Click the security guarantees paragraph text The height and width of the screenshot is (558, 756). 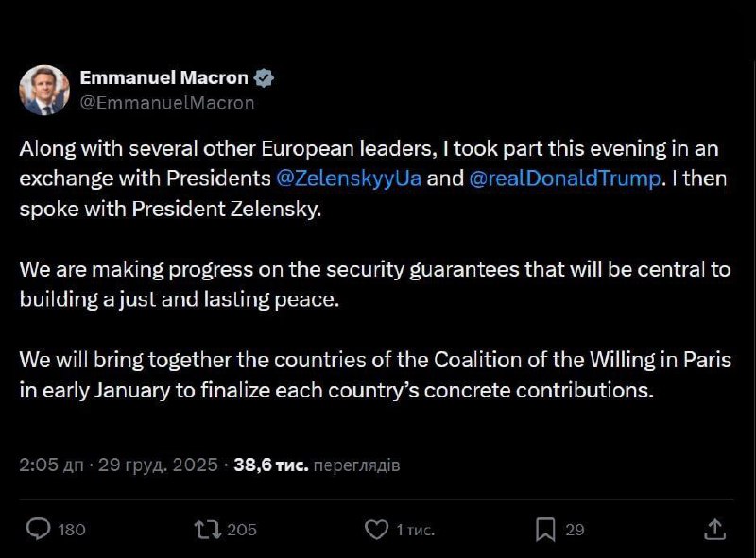coord(375,283)
